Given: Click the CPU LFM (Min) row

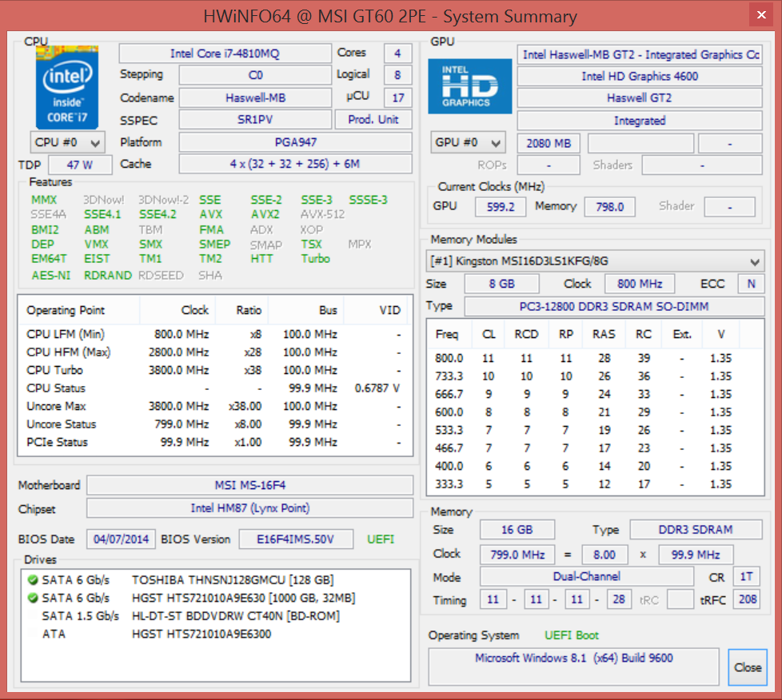Looking at the screenshot, I should coord(214,334).
